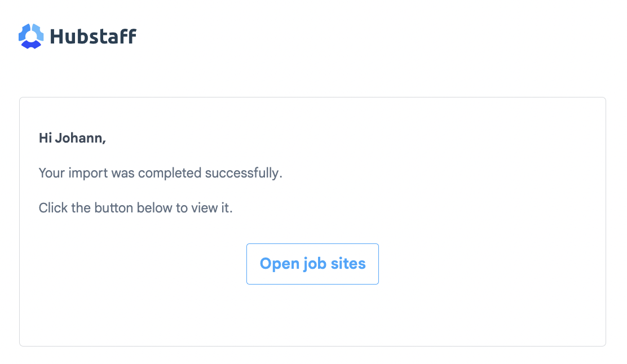Screen dimensions: 627x364
Task: Click the word 'Your' starting the message
Action: click(x=51, y=173)
